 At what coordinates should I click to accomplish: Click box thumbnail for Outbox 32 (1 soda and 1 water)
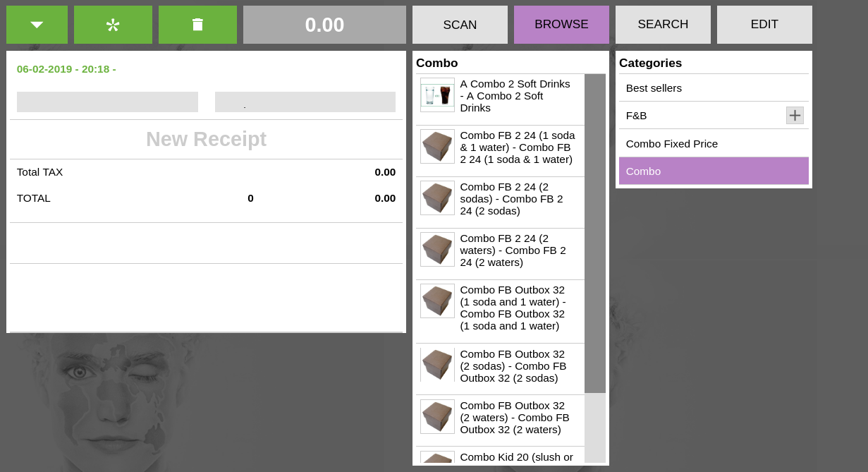437,301
